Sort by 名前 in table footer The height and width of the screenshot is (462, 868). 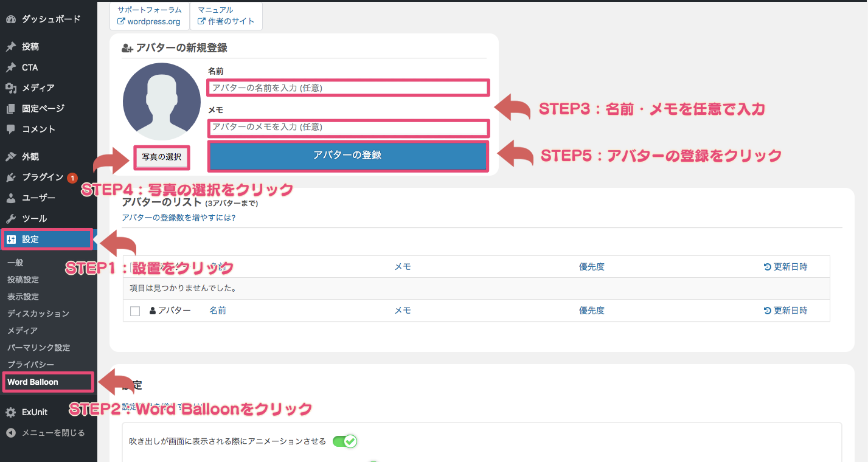[x=218, y=311]
